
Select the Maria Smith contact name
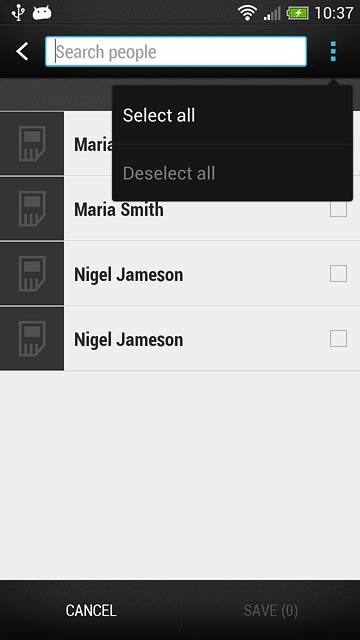119,209
